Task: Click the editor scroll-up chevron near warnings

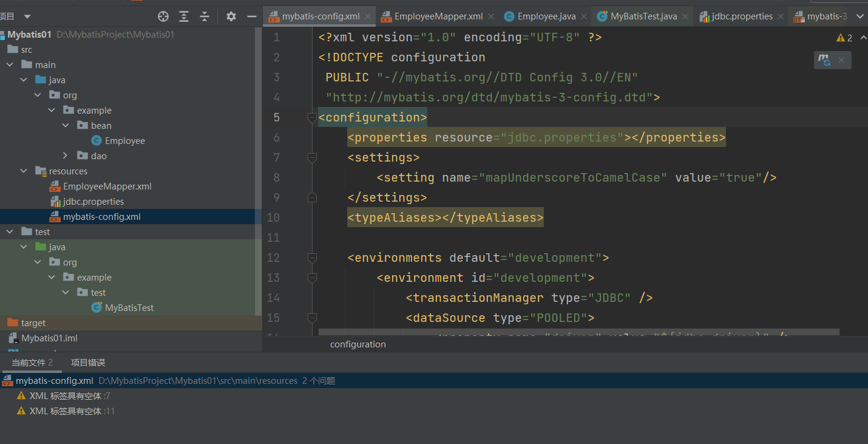Action: 863,37
